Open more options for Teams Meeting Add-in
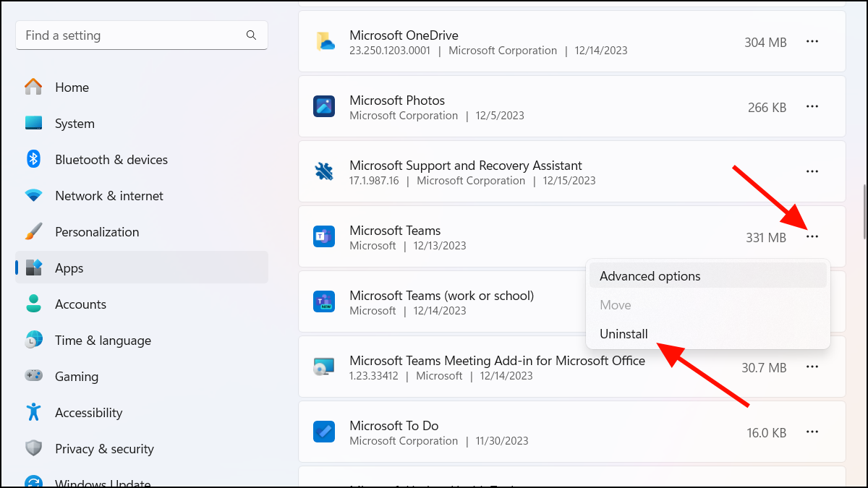The height and width of the screenshot is (488, 868). click(x=812, y=367)
